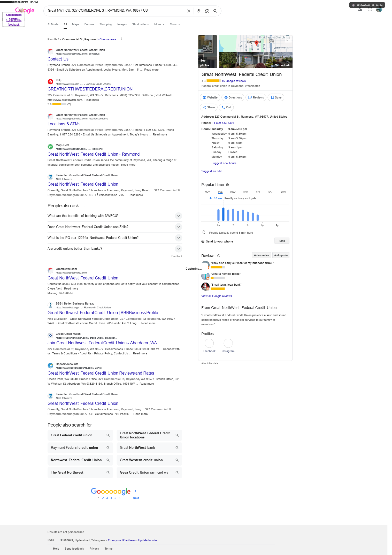
Task: Switch to Images tab
Action: [122, 25]
